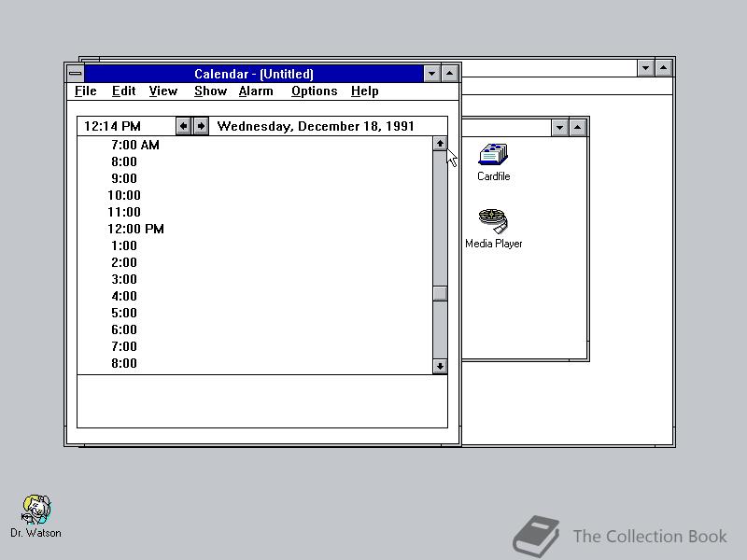This screenshot has width=747, height=560.
Task: Open Calendar control menu box
Action: (x=76, y=74)
